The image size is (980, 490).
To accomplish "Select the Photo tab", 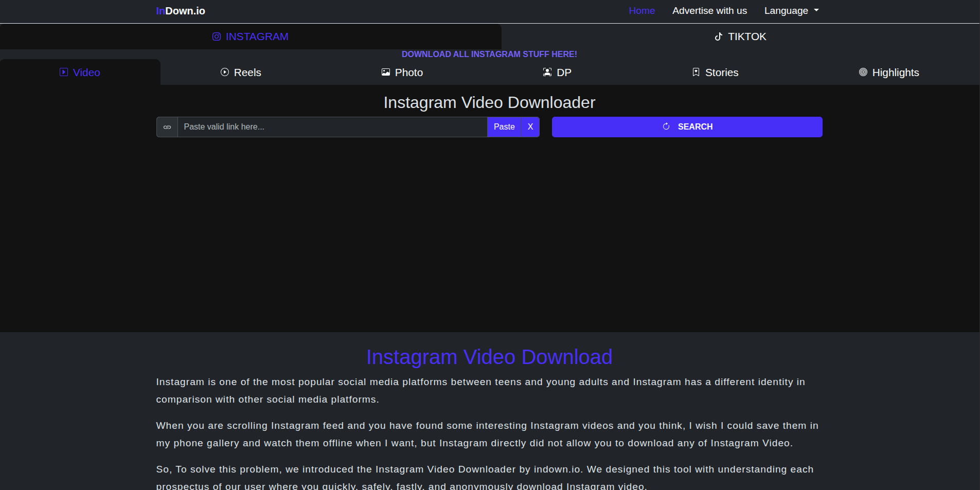I will [402, 72].
